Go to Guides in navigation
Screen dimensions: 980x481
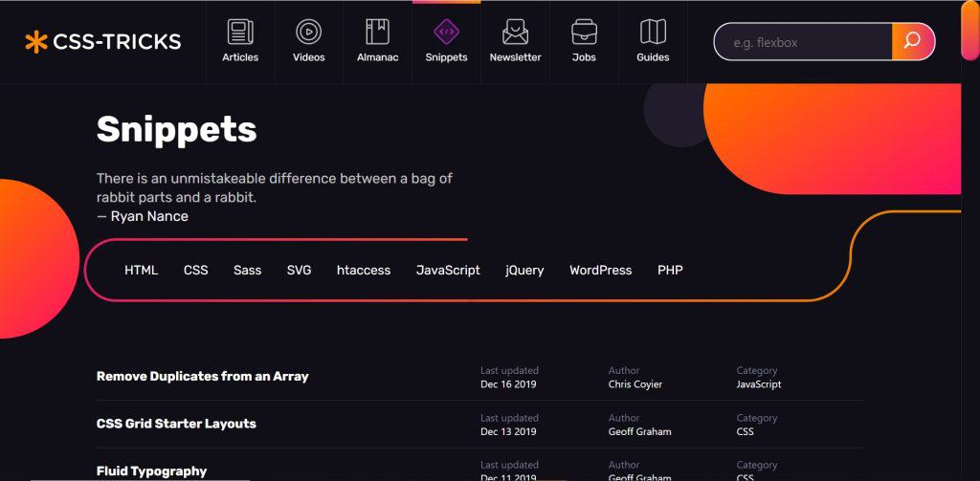click(x=653, y=57)
